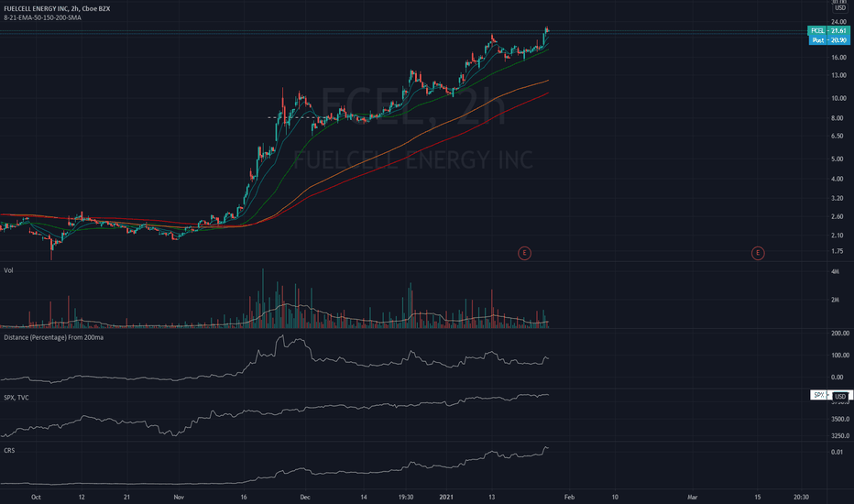The image size is (854, 504).
Task: Click the 3.20 price axis value
Action: tap(838, 198)
